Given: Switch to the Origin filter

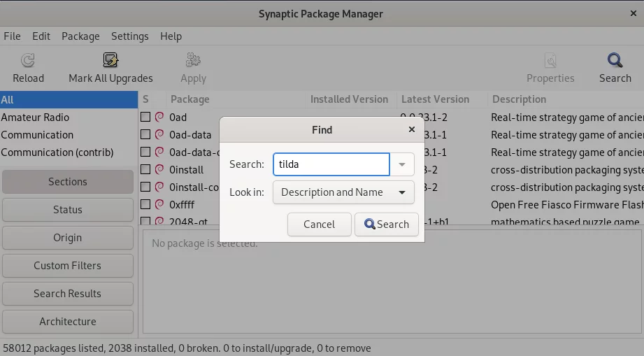Looking at the screenshot, I should [68, 237].
